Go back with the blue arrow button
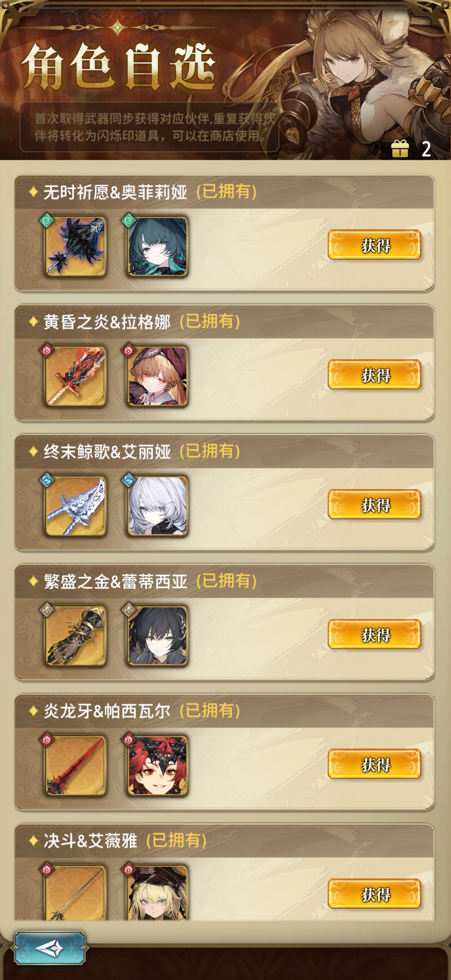Image resolution: width=451 pixels, height=980 pixels. [x=50, y=948]
